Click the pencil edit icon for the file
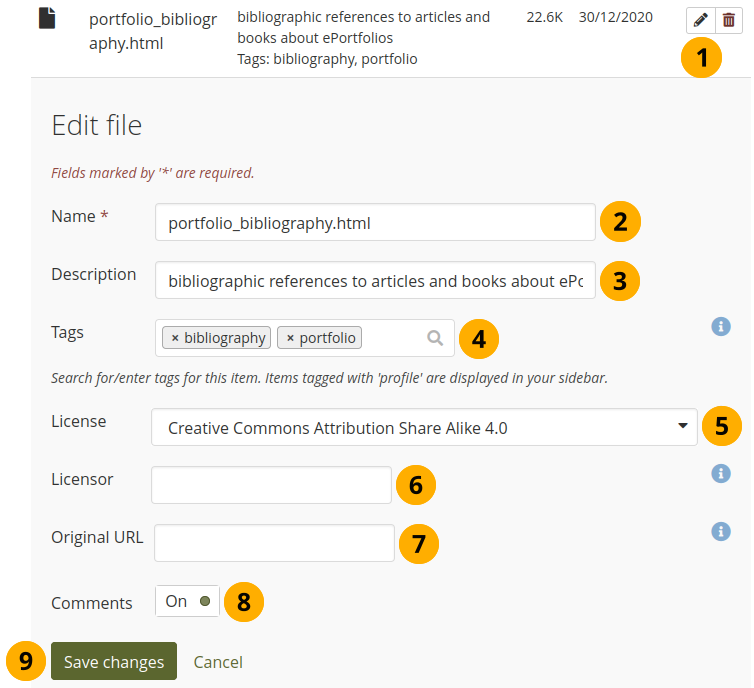The height and width of the screenshot is (688, 754). (701, 20)
